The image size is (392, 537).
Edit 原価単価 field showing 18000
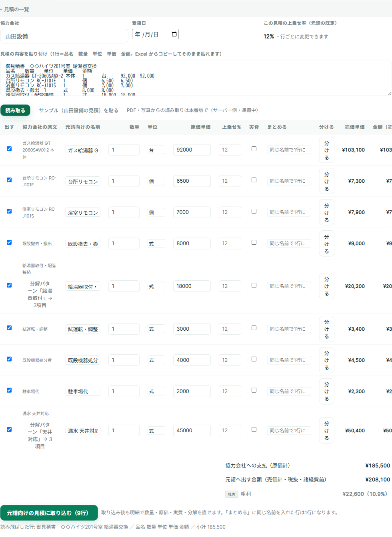192,286
